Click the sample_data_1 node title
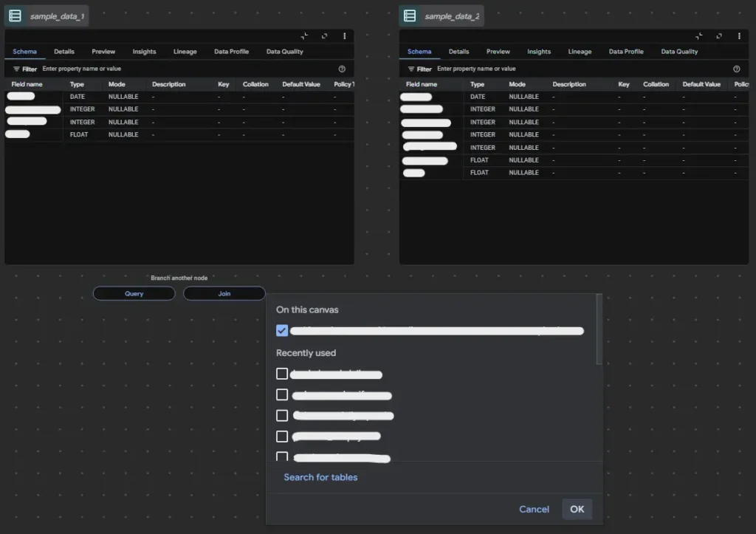This screenshot has height=534, width=756. click(57, 16)
